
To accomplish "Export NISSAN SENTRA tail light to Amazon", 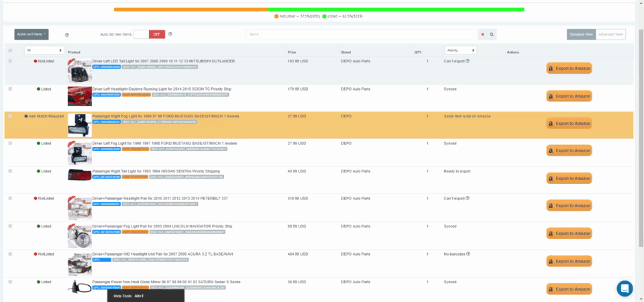I will click(569, 179).
